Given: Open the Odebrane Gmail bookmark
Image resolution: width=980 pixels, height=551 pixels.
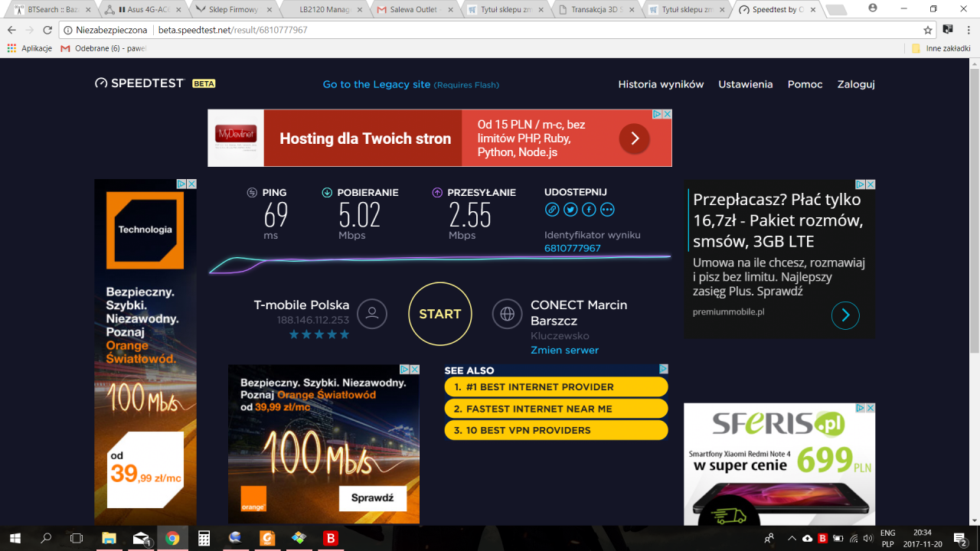Looking at the screenshot, I should (x=103, y=48).
